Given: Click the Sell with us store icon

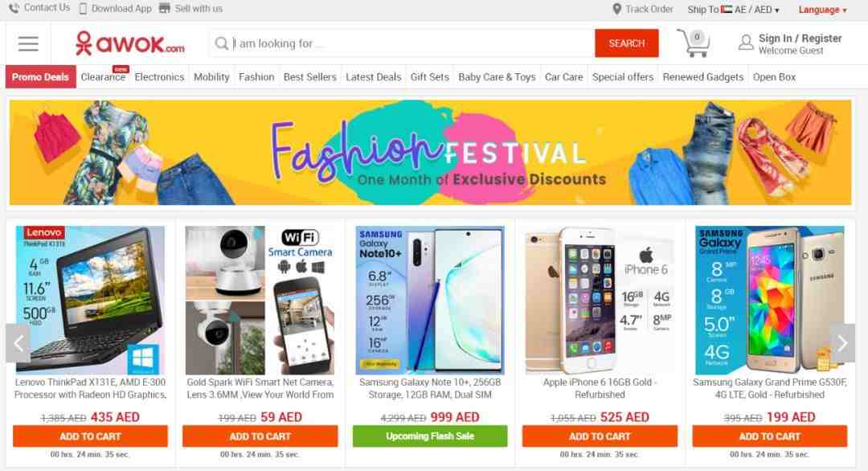Looking at the screenshot, I should click(165, 8).
